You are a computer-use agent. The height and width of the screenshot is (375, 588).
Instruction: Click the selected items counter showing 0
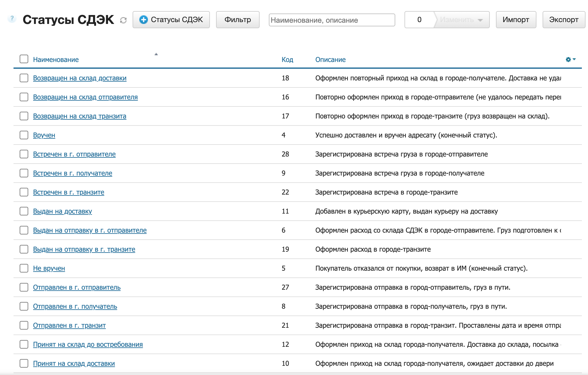419,20
